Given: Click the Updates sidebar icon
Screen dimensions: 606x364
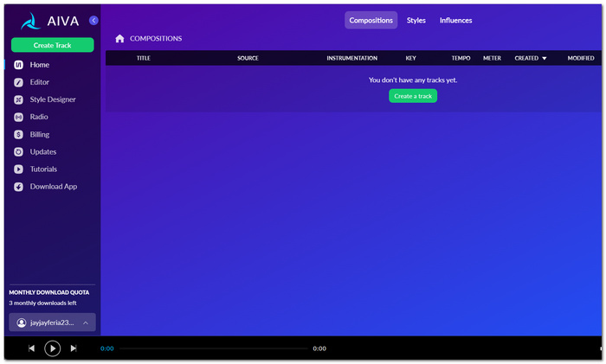Looking at the screenshot, I should 18,151.
